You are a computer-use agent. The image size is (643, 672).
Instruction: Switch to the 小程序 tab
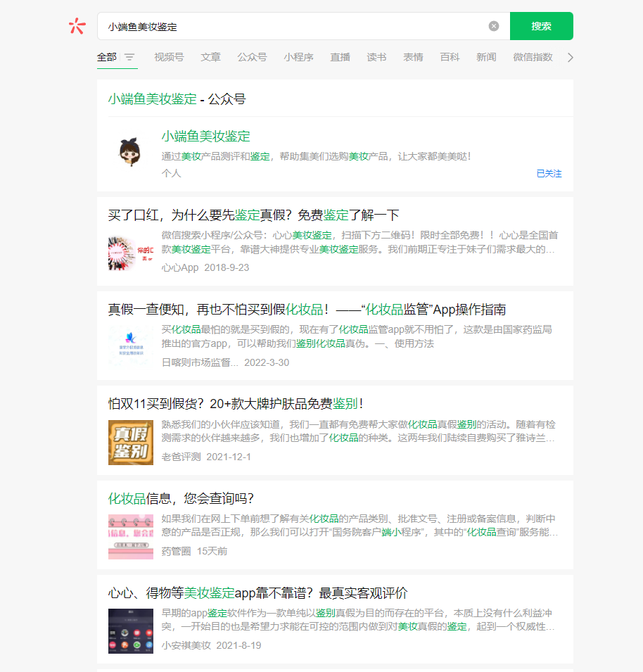tap(298, 57)
